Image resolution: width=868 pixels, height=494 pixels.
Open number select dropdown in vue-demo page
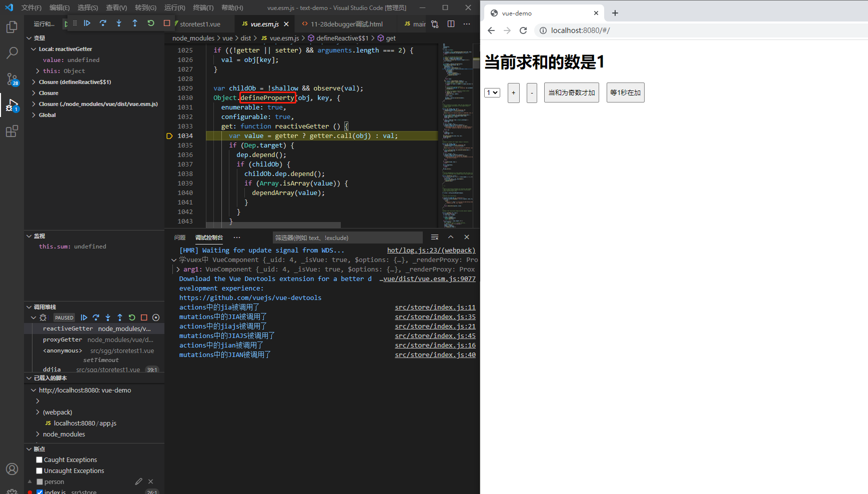[492, 92]
